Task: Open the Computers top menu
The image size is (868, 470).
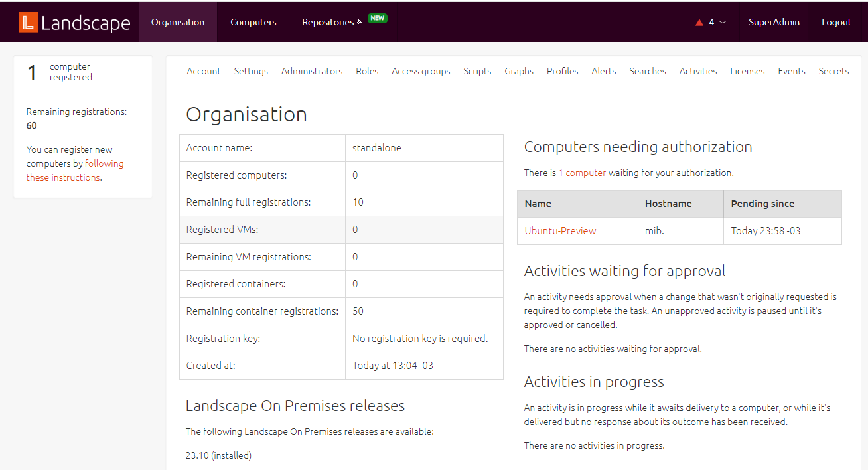Action: [253, 22]
